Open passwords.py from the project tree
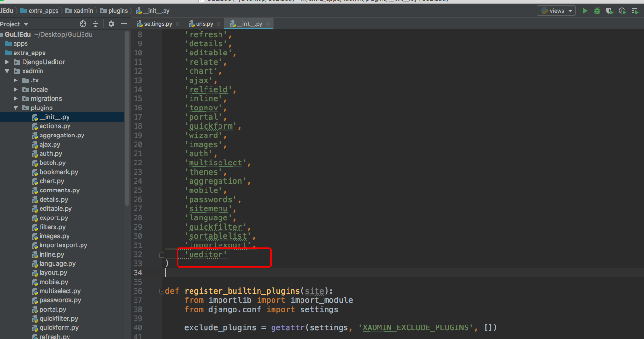644x339 pixels. point(60,300)
